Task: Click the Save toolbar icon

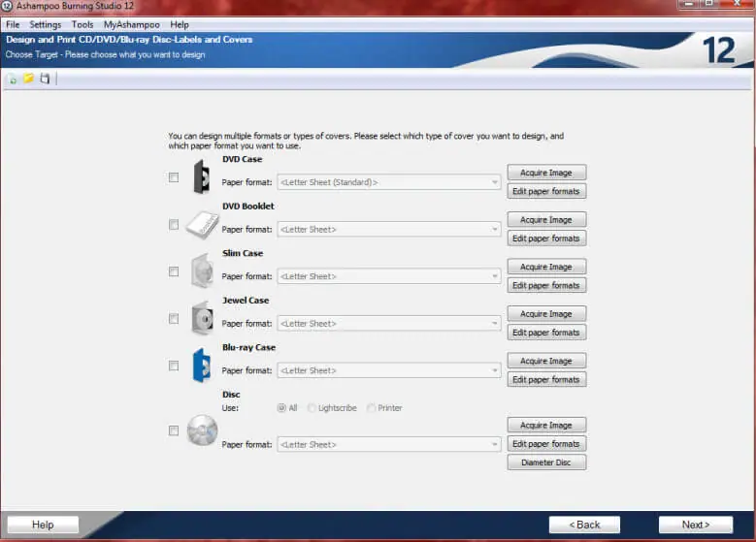Action: pyautogui.click(x=45, y=78)
